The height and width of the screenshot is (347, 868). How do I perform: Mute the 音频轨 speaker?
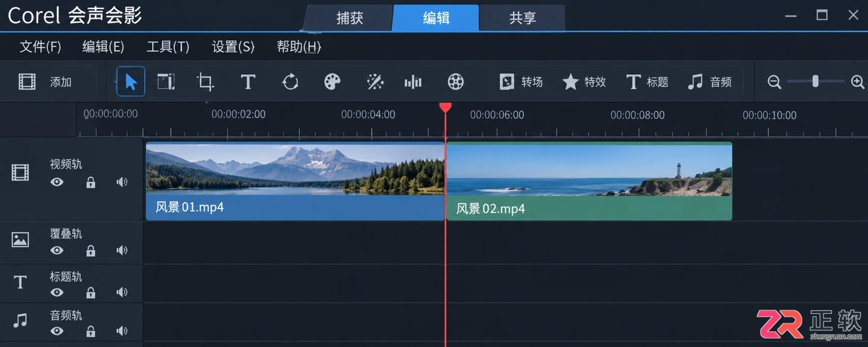[122, 331]
